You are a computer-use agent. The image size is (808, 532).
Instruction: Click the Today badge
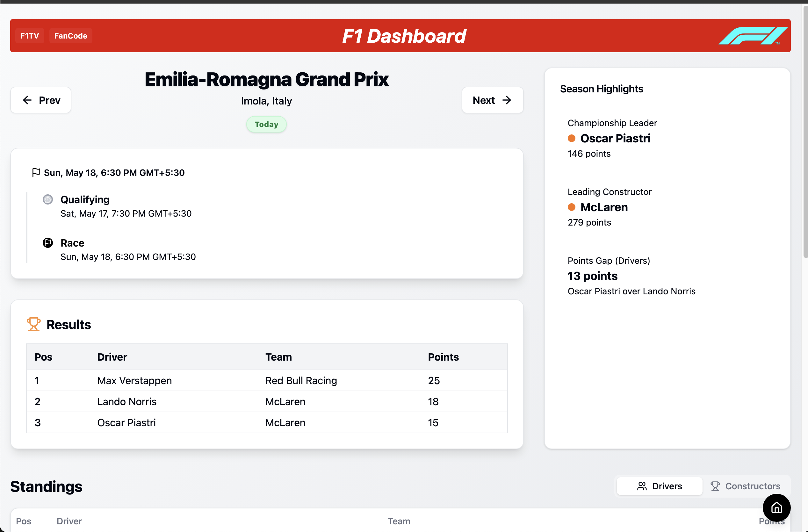tap(266, 124)
